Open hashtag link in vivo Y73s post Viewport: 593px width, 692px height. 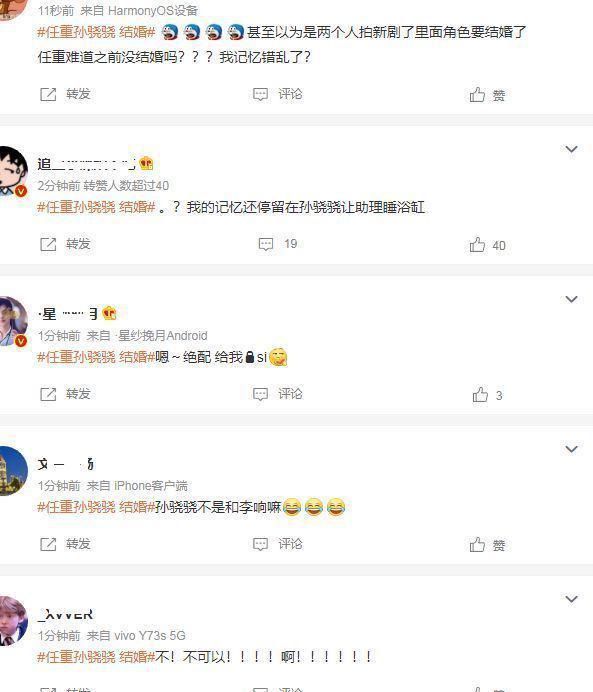click(96, 657)
